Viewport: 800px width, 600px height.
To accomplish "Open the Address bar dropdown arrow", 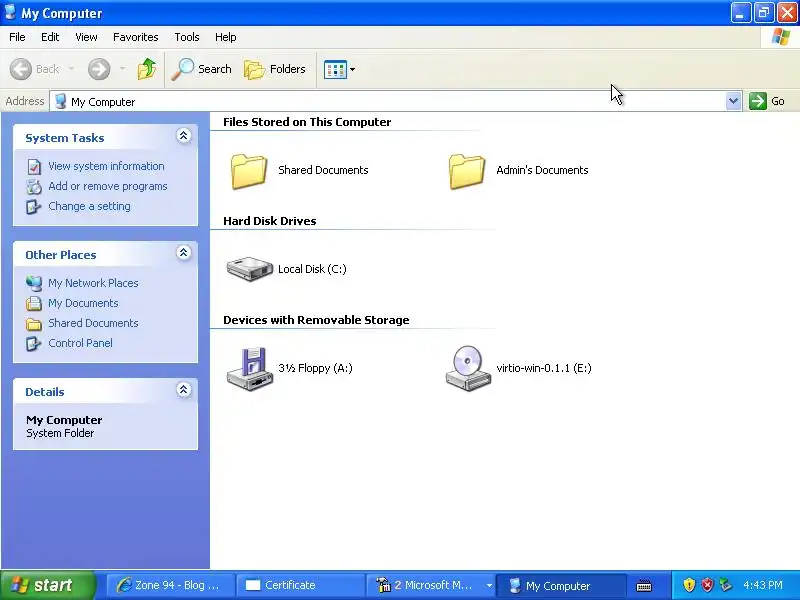I will (x=734, y=101).
